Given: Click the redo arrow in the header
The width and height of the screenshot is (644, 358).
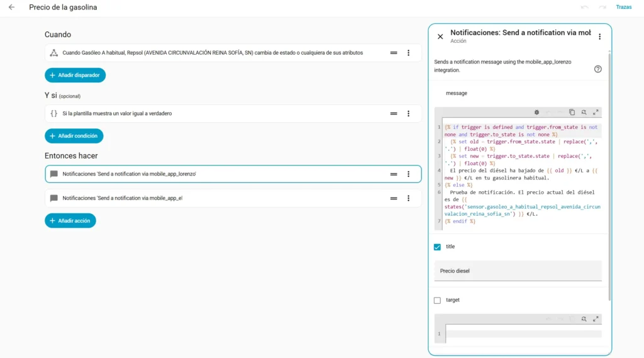Looking at the screenshot, I should pyautogui.click(x=602, y=7).
